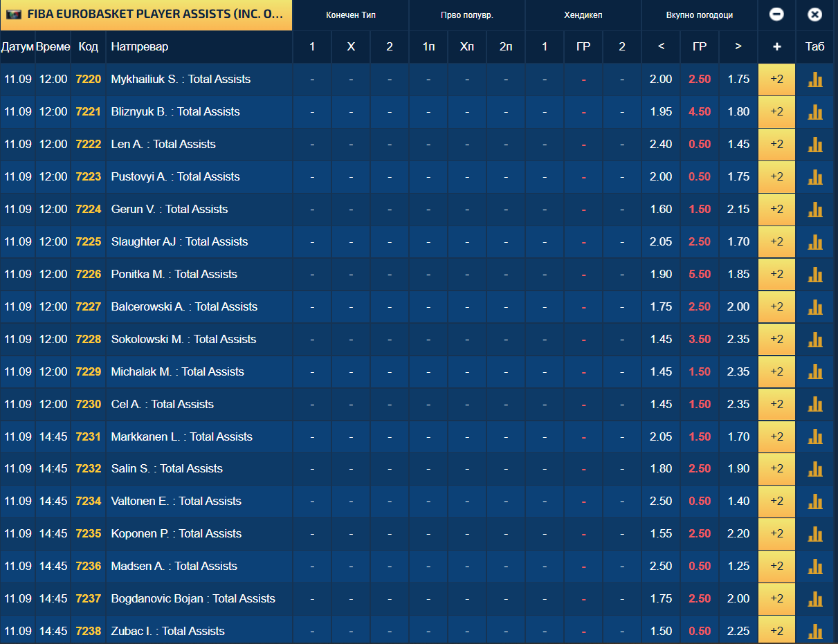Bet over 2.15 odds for Gerun V.
This screenshot has height=644, width=838.
coord(738,210)
